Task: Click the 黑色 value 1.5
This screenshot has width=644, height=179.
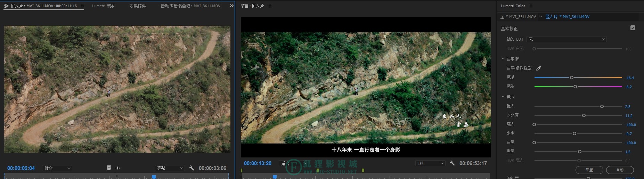Action: [628, 152]
